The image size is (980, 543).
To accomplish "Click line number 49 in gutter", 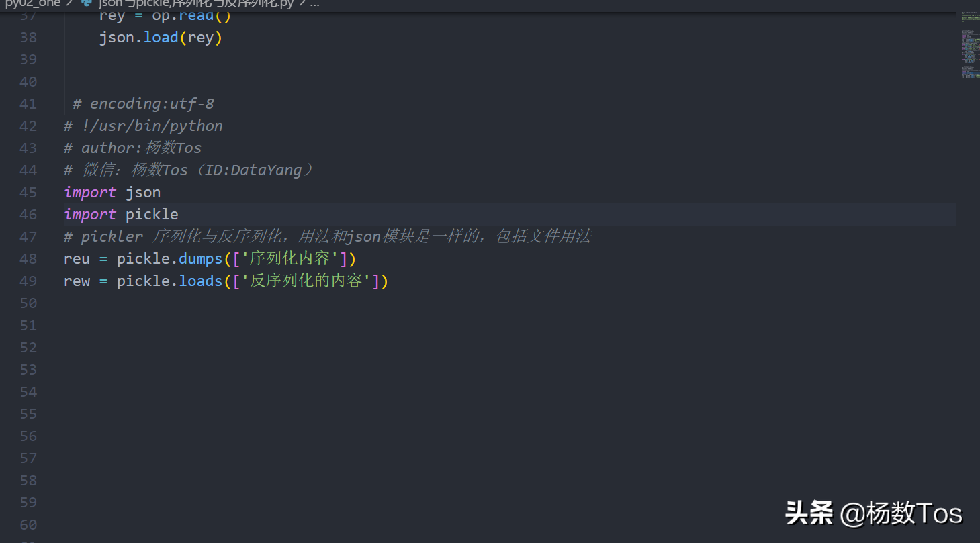I will point(29,281).
